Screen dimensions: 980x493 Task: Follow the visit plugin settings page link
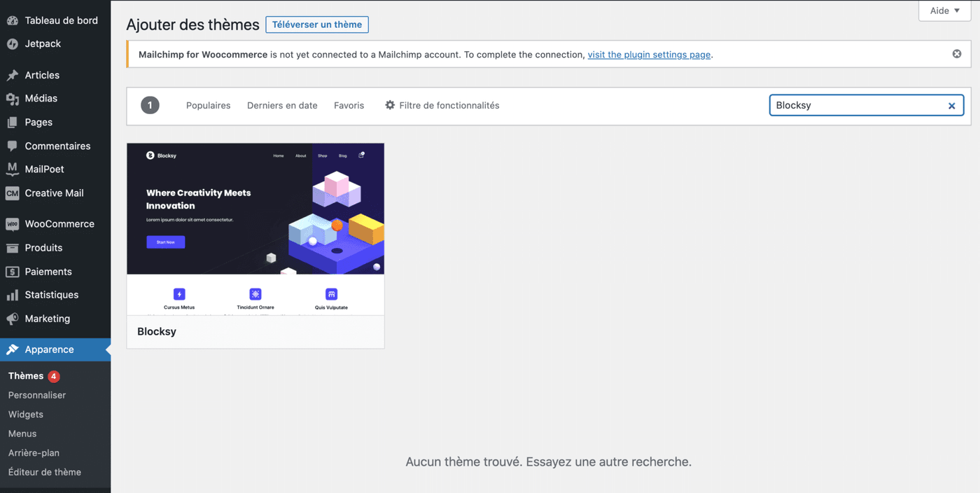(649, 55)
